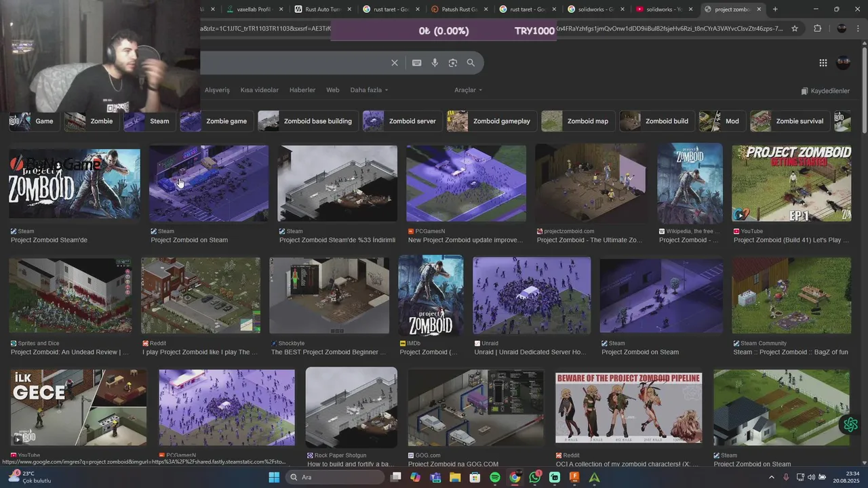
Task: Open Google Lens image search
Action: click(453, 63)
